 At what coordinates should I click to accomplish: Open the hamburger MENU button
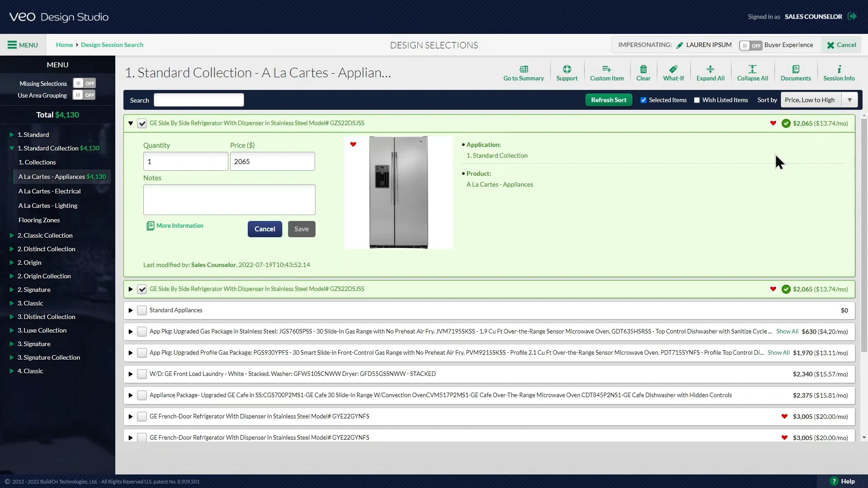pyautogui.click(x=23, y=45)
